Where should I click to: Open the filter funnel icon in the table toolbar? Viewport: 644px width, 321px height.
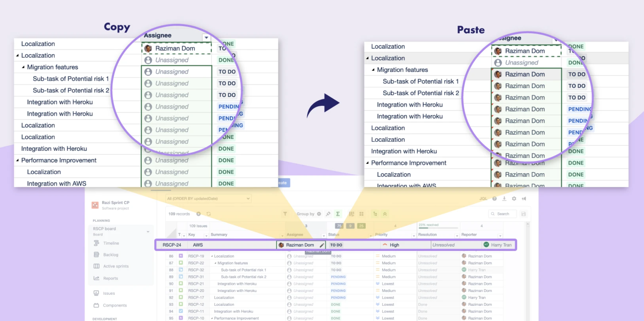pyautogui.click(x=285, y=214)
